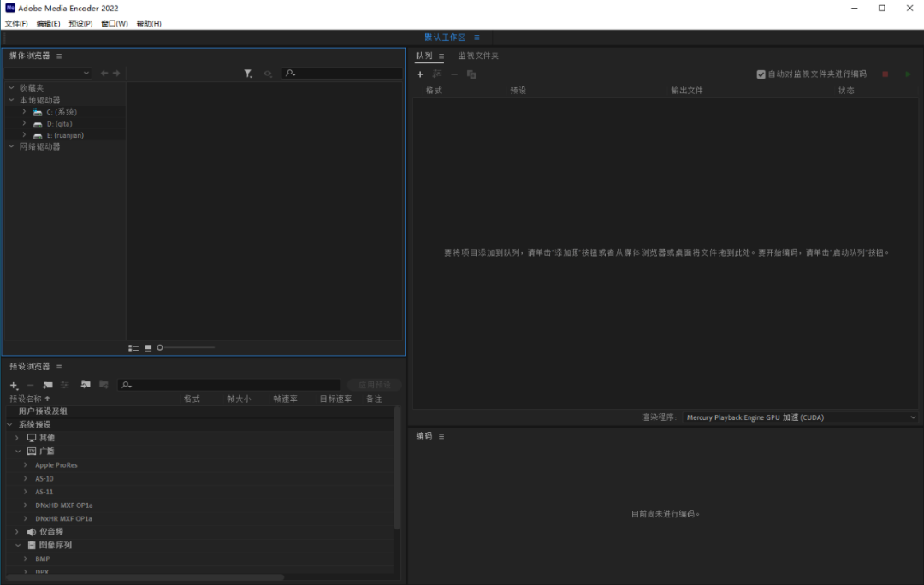
Task: Click the eye view-type icon in Media Browser
Action: (x=268, y=74)
